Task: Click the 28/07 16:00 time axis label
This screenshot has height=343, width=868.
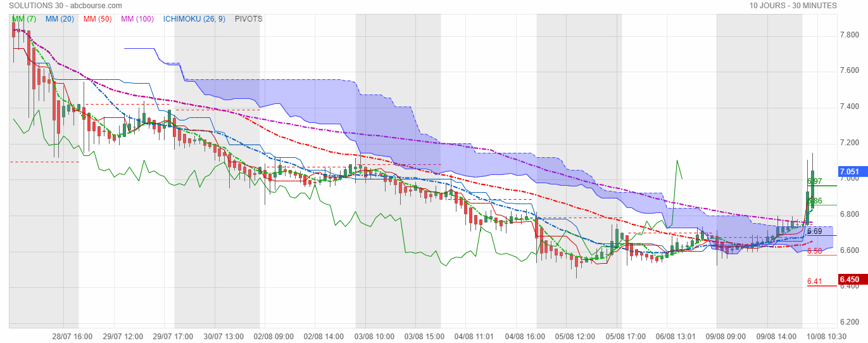Action: click(x=72, y=336)
